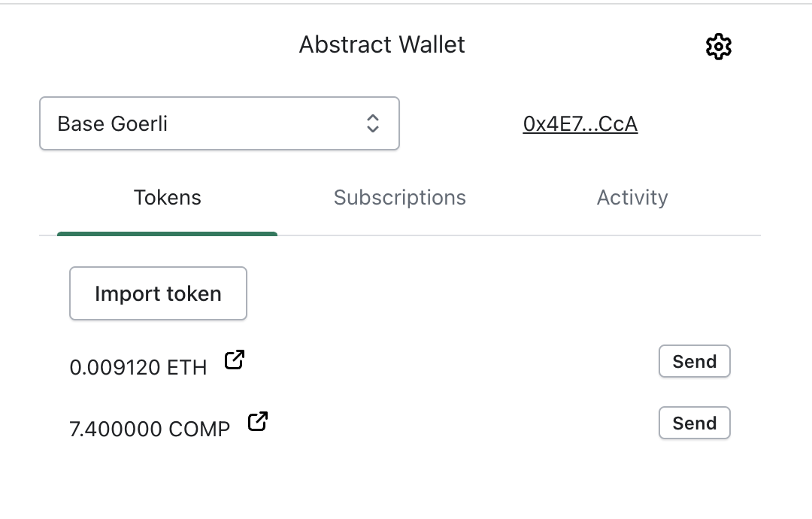Open external link beside 7.400000 COMP

coord(257,421)
